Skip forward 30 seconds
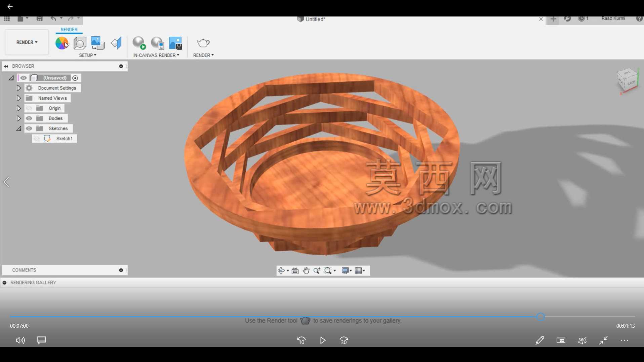644x362 pixels. 344,340
